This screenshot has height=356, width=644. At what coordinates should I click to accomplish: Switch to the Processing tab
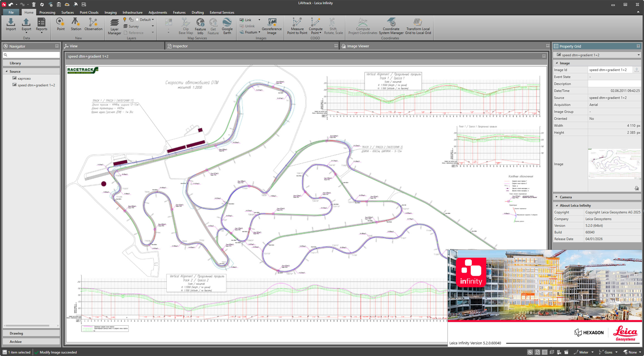coord(47,12)
